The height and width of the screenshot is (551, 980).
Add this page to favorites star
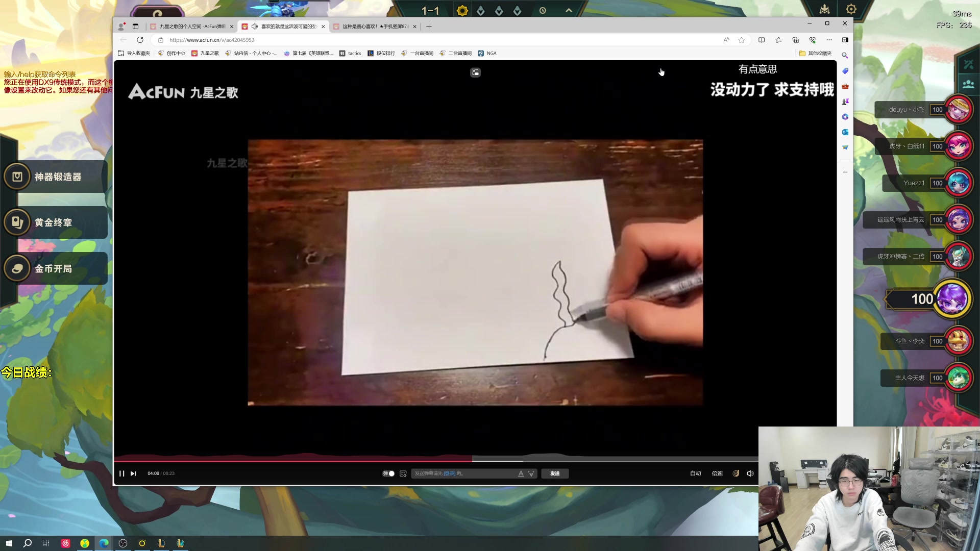point(741,40)
